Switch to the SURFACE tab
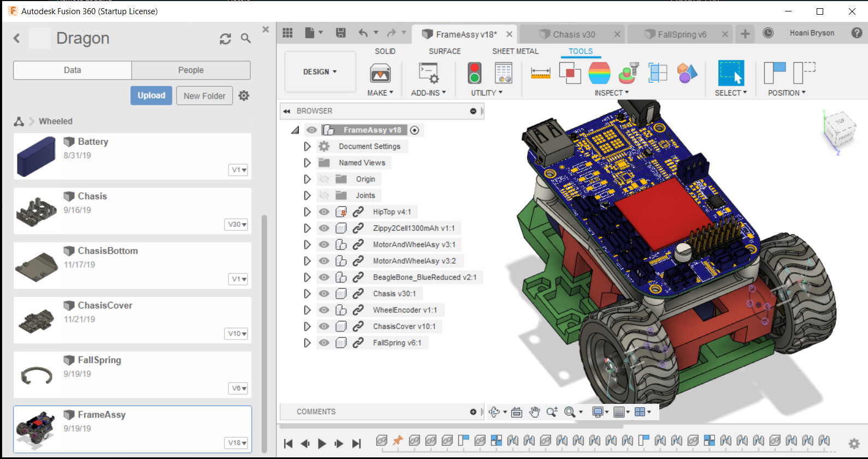 (445, 51)
